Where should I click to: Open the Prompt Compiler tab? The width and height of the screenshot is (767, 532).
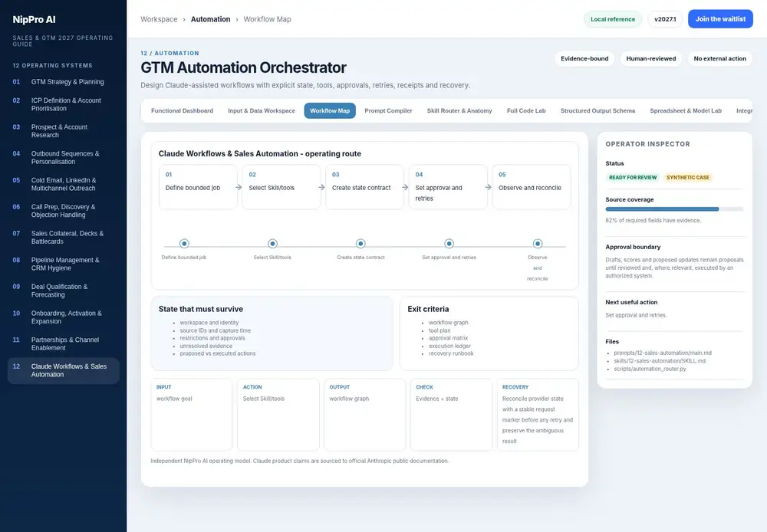(388, 110)
